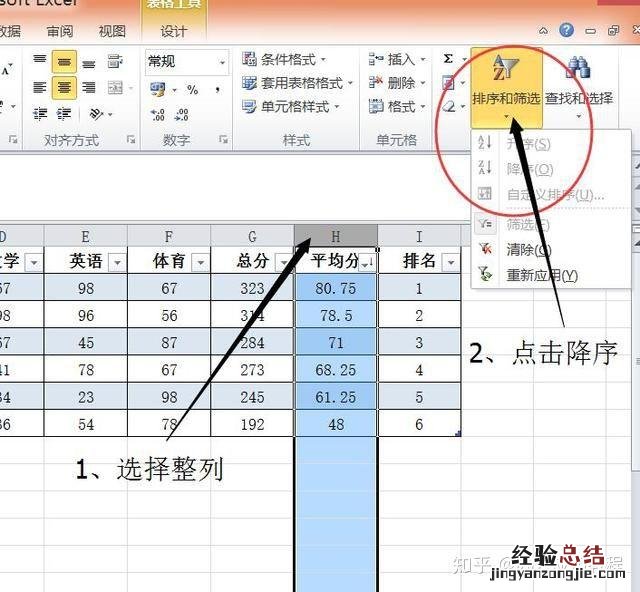Image resolution: width=640 pixels, height=592 pixels.
Task: Click the top align icon
Action: [40, 61]
